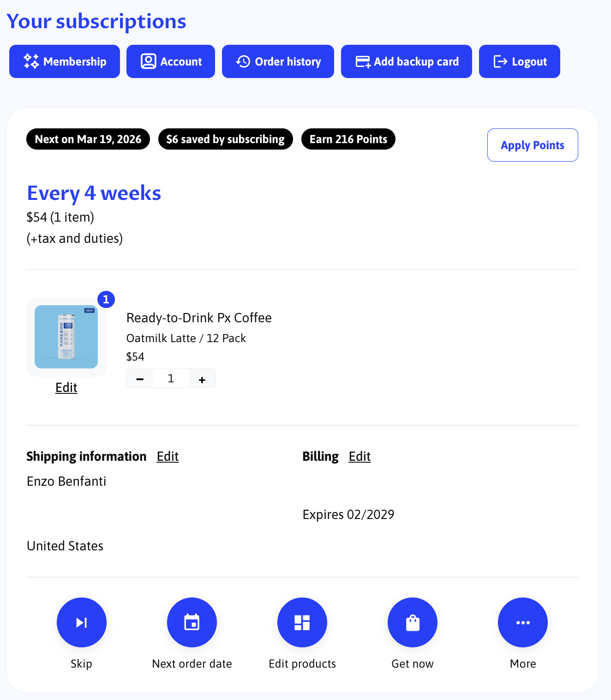Edit the Billing details
611x700 pixels.
(x=359, y=456)
